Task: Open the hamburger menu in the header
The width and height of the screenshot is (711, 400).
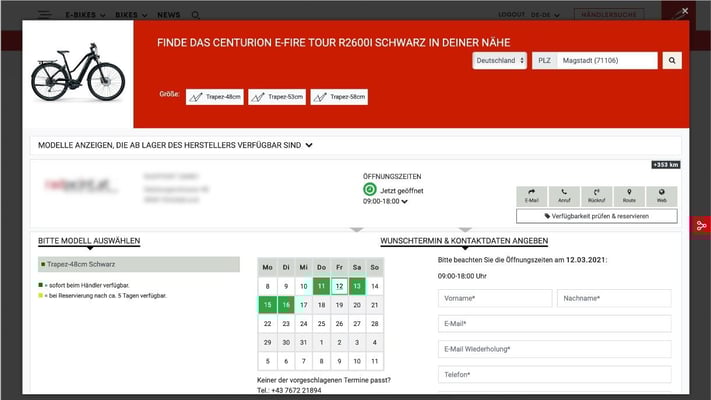Action: [x=44, y=15]
